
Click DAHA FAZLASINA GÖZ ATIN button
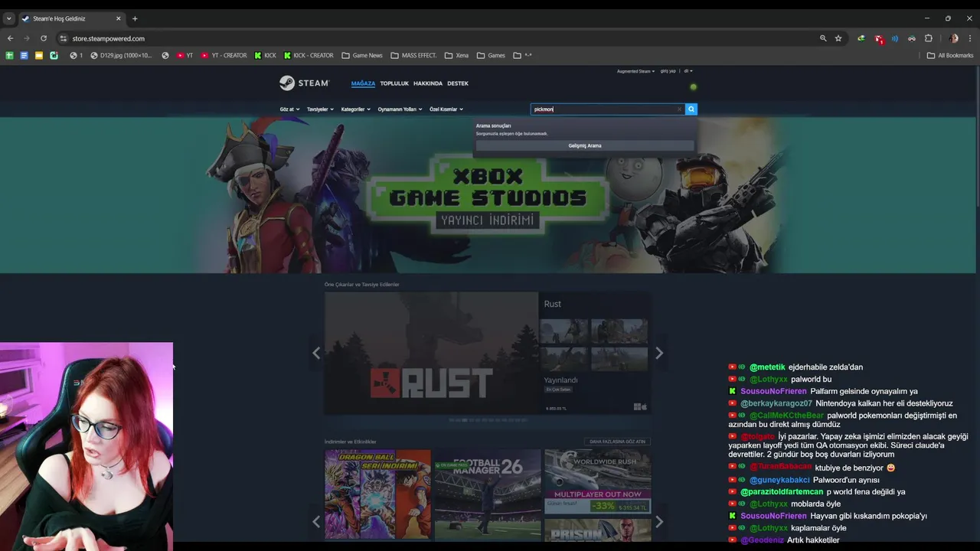pyautogui.click(x=618, y=442)
